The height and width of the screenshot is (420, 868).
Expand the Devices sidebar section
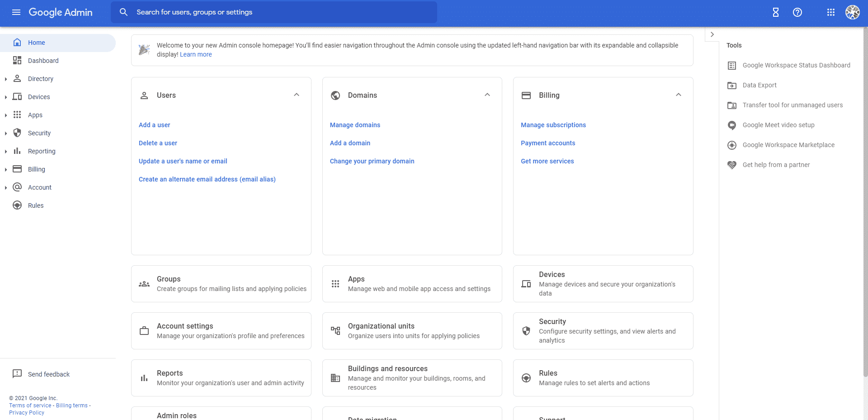(5, 97)
